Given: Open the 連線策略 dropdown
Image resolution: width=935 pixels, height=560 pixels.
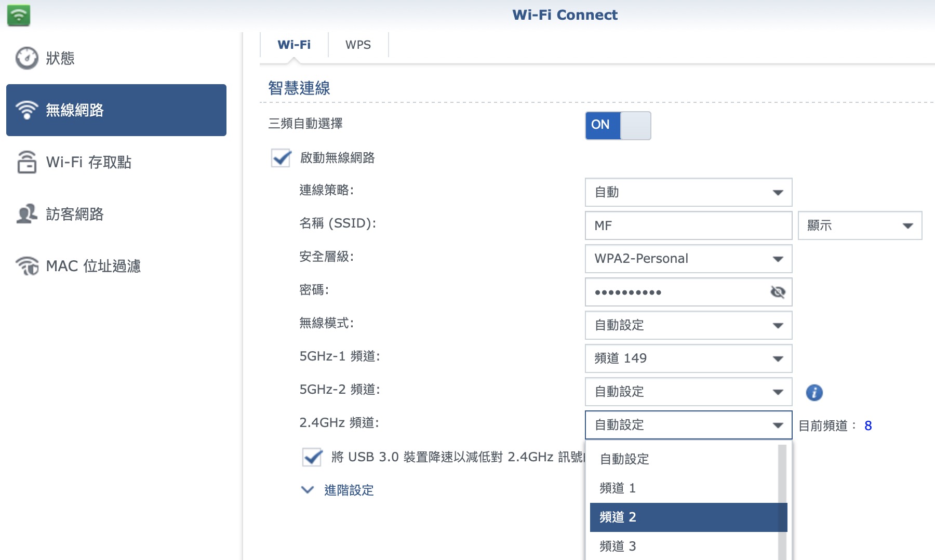Looking at the screenshot, I should pyautogui.click(x=688, y=192).
